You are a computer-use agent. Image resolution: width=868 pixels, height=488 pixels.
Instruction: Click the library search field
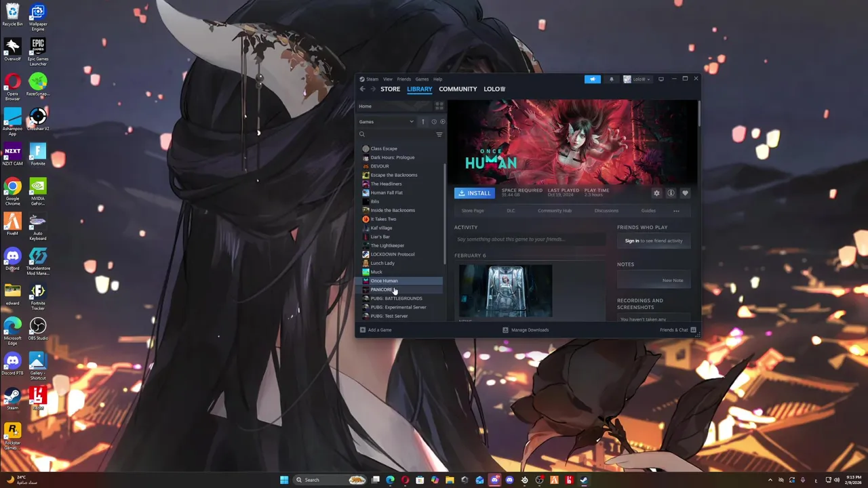(397, 134)
